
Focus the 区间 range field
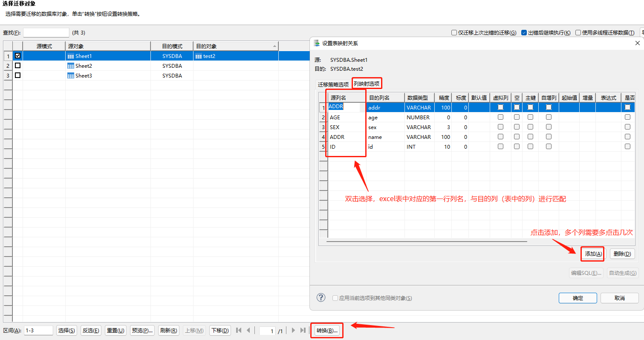tap(38, 331)
